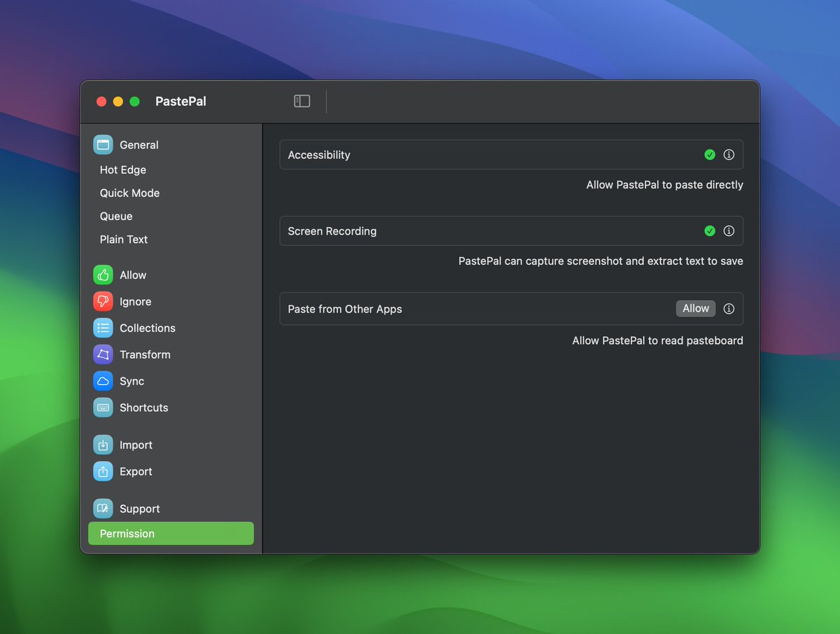Open the Shortcuts label in the sidebar
Image resolution: width=840 pixels, height=634 pixels.
144,408
